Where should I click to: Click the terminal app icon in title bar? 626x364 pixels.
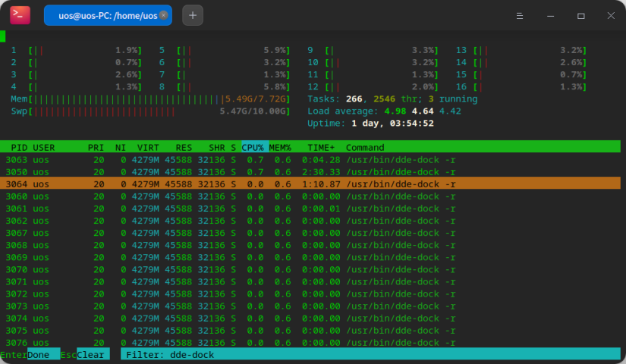20,15
